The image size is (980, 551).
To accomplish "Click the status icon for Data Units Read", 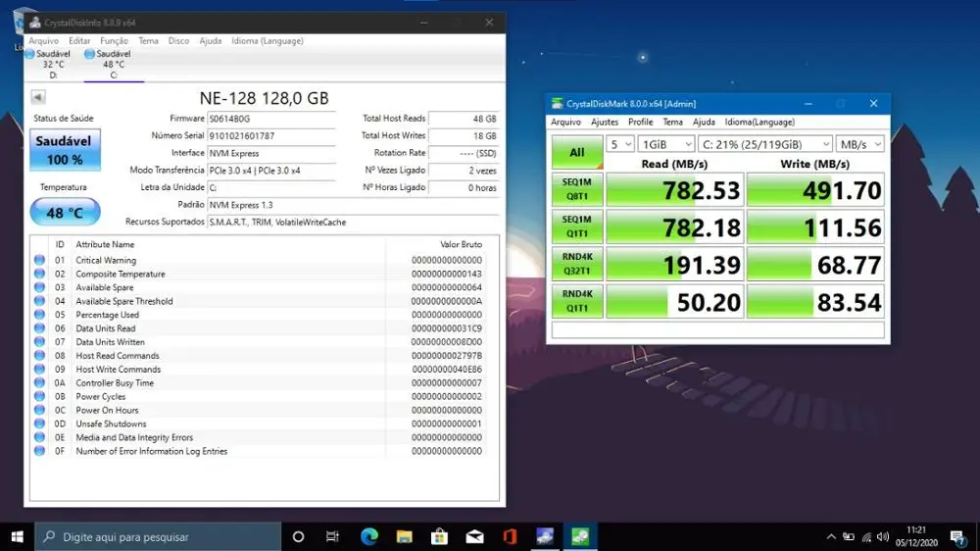I will [39, 327].
